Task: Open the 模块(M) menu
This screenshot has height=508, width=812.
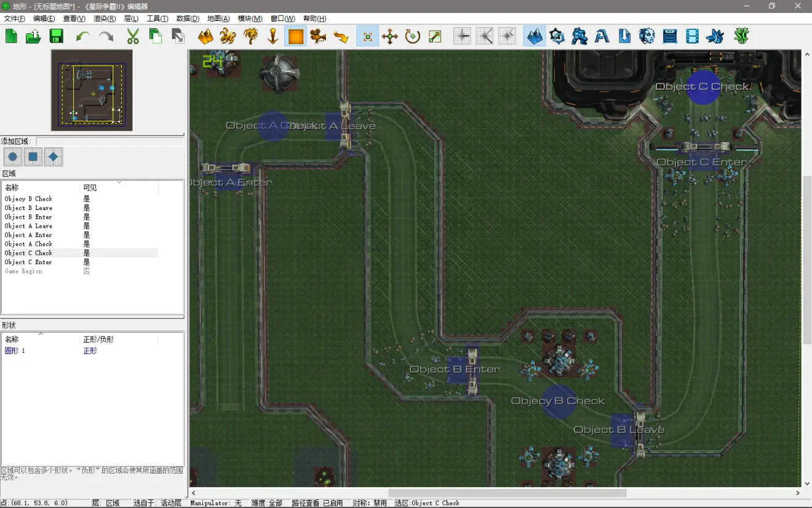Action: [x=250, y=18]
